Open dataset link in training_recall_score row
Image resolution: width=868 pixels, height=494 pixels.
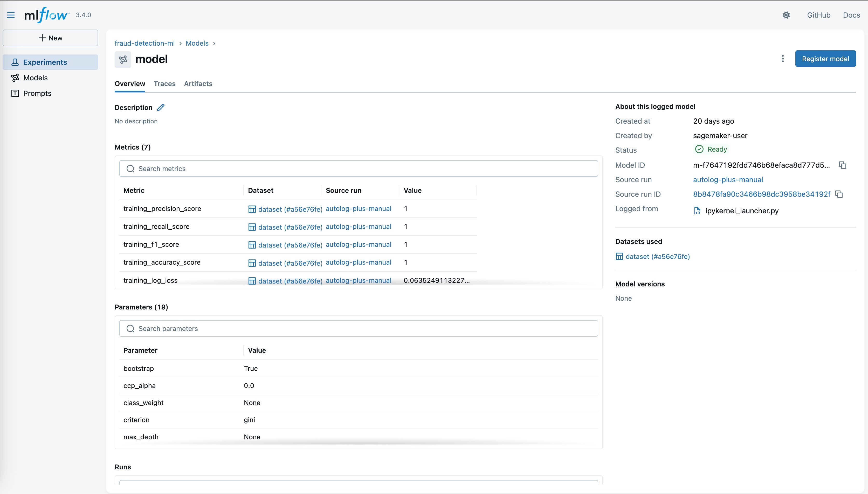(x=289, y=227)
